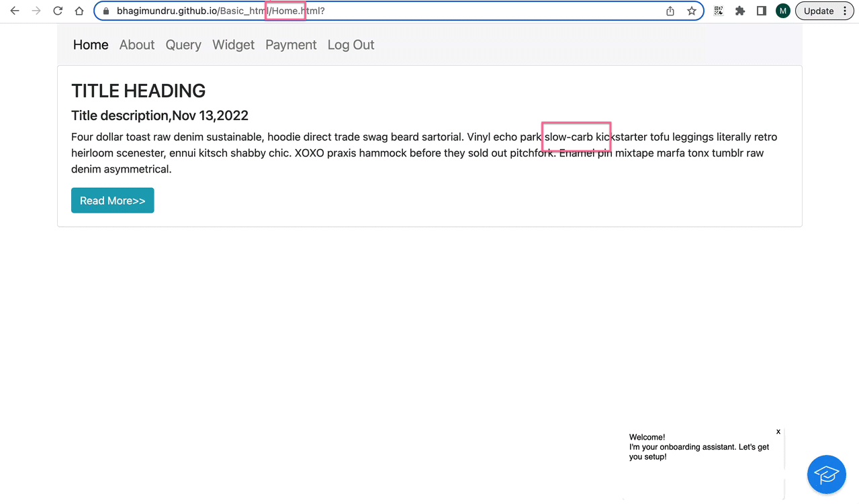Click Log Out in the navbar
Viewport: 859px width, 504px height.
(351, 45)
